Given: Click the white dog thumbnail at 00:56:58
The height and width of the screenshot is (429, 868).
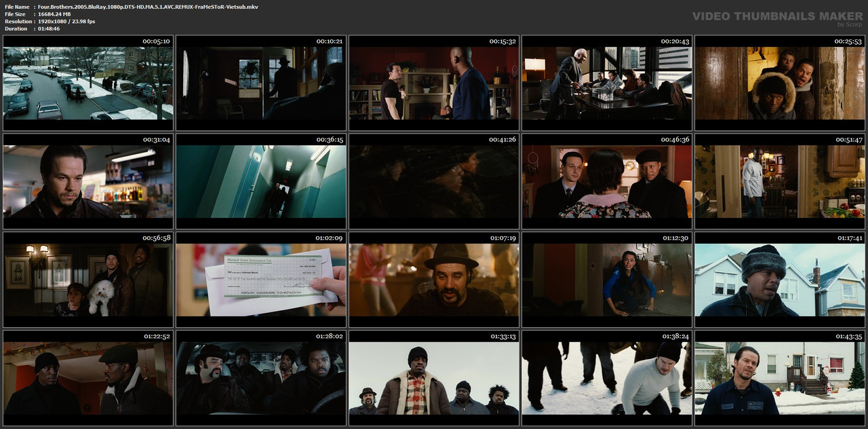Looking at the screenshot, I should [x=88, y=280].
